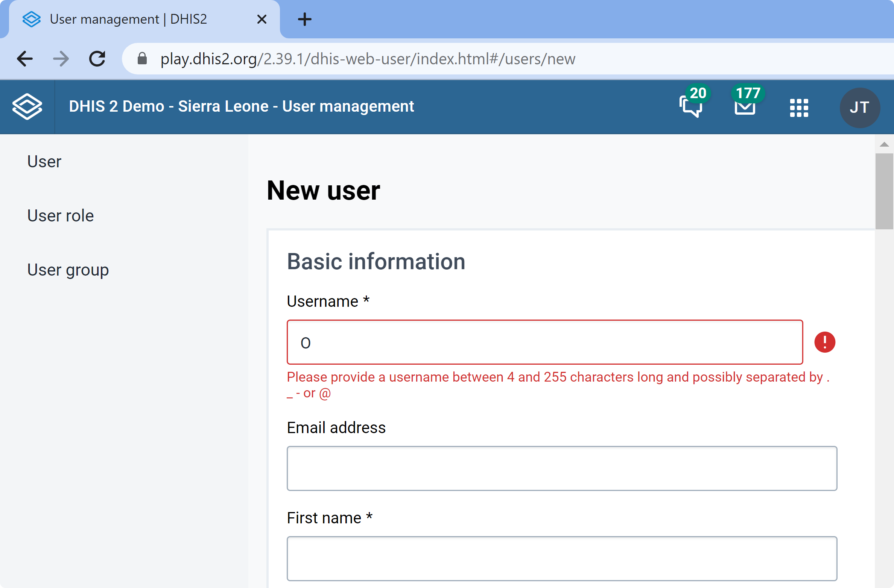The image size is (894, 588).
Task: Click the page scrollbar up arrow
Action: [884, 145]
